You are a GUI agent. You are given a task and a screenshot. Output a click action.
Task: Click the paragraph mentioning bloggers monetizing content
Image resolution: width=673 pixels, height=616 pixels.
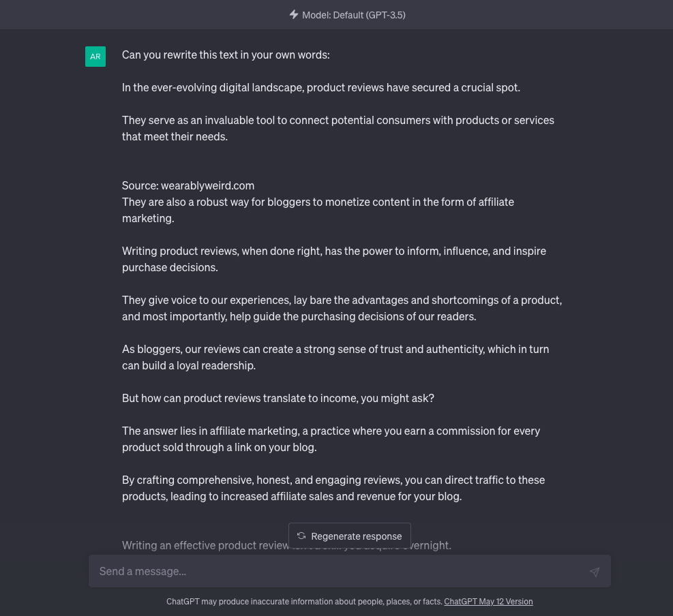pyautogui.click(x=318, y=210)
